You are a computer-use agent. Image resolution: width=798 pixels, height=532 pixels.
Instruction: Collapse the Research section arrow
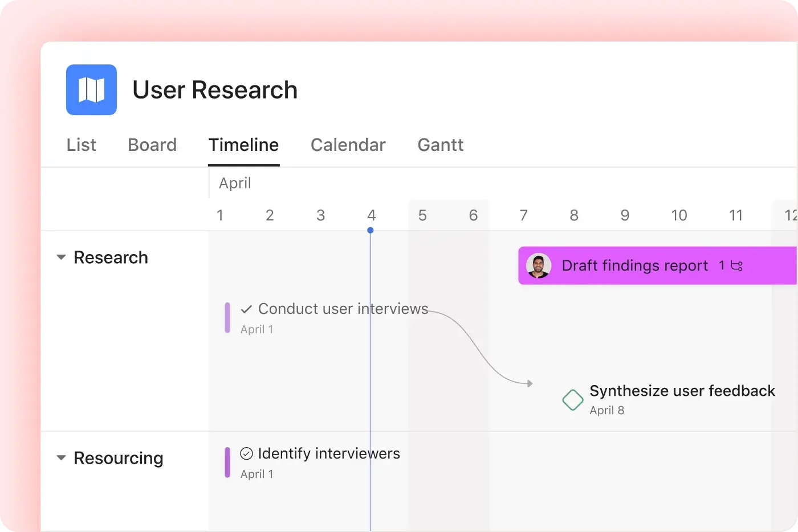[61, 257]
